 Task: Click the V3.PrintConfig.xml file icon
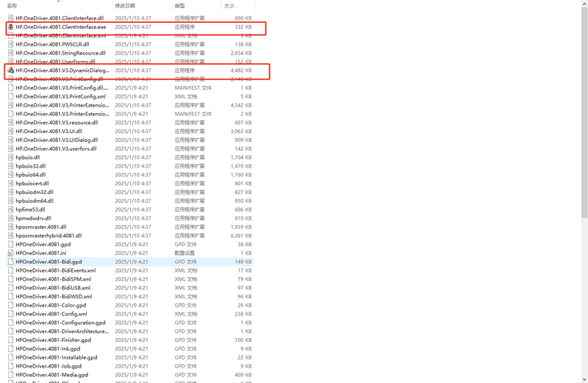click(10, 96)
